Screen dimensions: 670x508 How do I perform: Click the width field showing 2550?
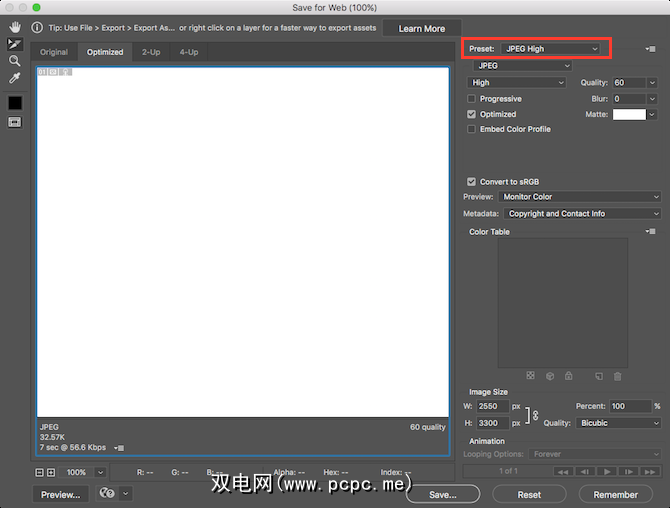493,406
